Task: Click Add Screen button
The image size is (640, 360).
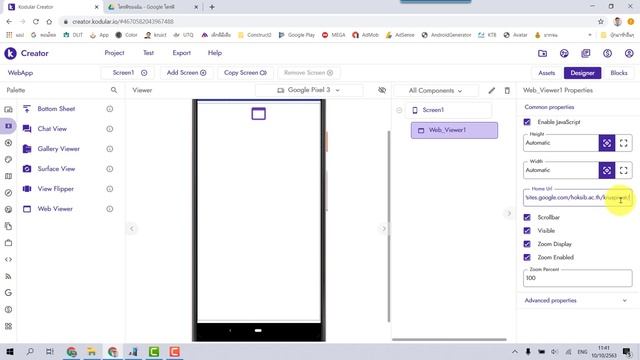Action: point(186,73)
